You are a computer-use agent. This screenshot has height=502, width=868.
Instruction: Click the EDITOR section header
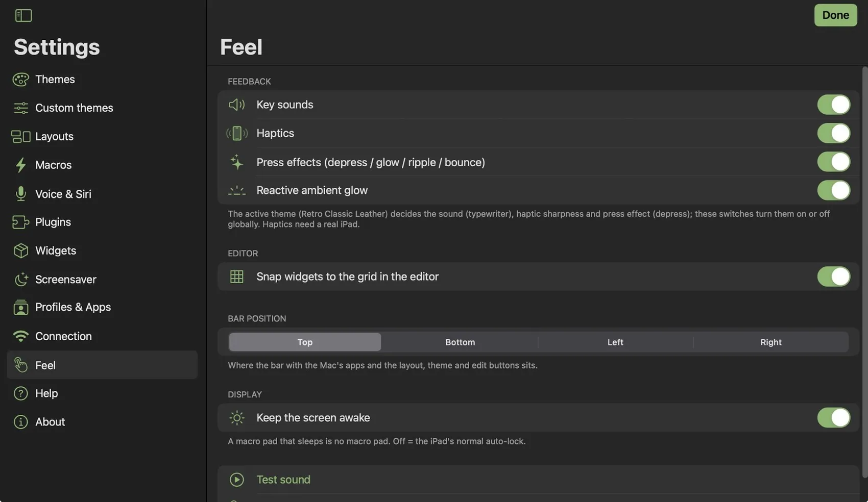[x=243, y=254]
